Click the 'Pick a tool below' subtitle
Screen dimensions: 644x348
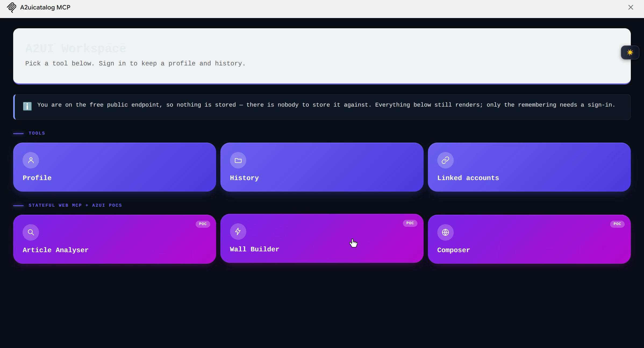(x=135, y=64)
